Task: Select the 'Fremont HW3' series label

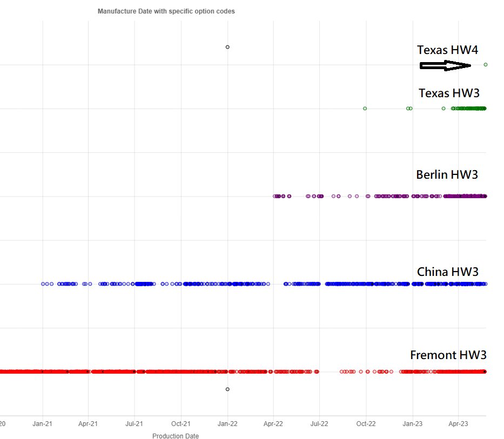Action: (x=448, y=355)
